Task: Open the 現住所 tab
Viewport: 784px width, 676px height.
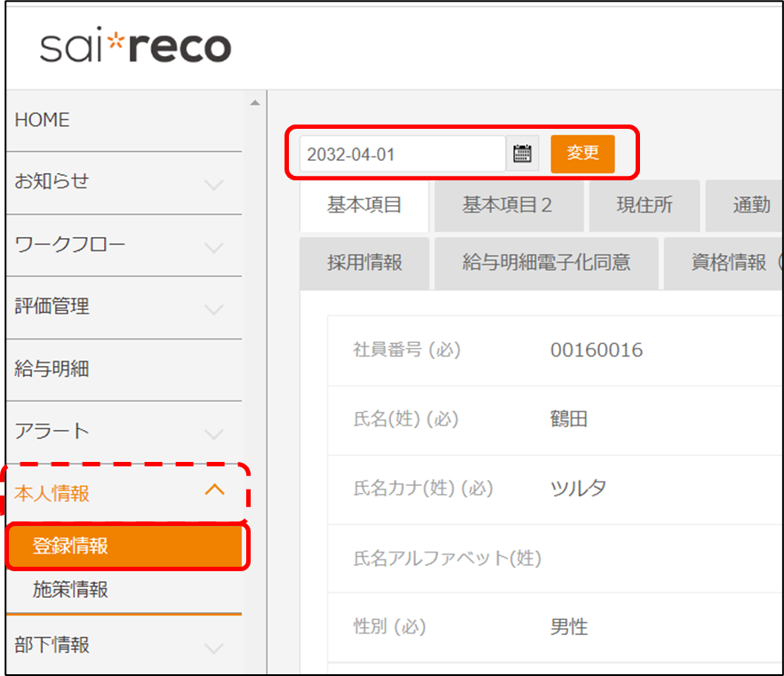Action: [644, 205]
